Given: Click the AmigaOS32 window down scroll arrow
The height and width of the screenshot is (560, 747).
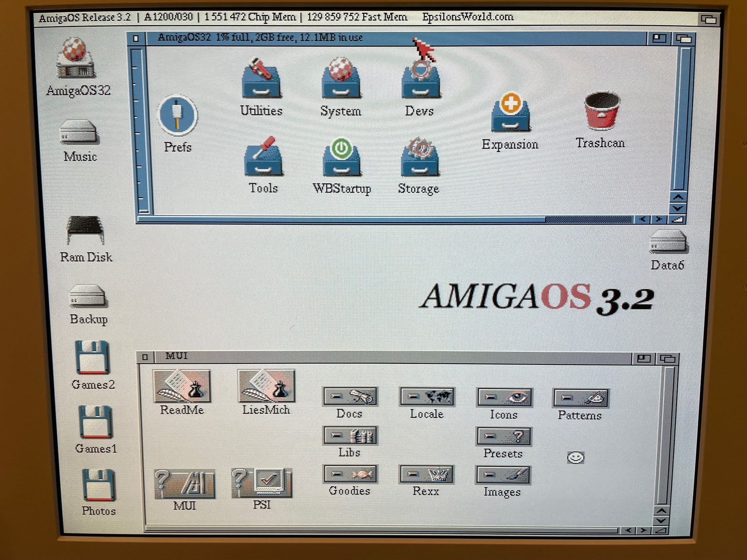Looking at the screenshot, I should coord(678,208).
